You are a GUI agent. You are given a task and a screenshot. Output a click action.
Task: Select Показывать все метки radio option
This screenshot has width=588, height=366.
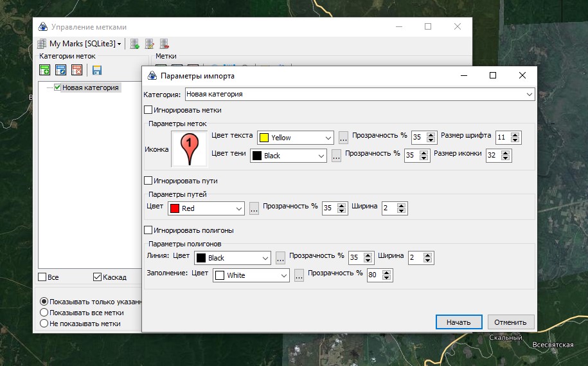[44, 313]
